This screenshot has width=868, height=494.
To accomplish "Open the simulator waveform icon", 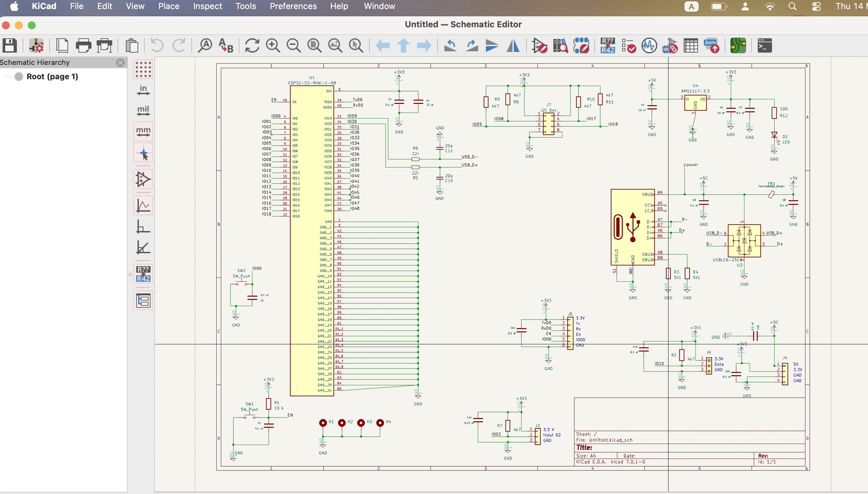I will (649, 46).
